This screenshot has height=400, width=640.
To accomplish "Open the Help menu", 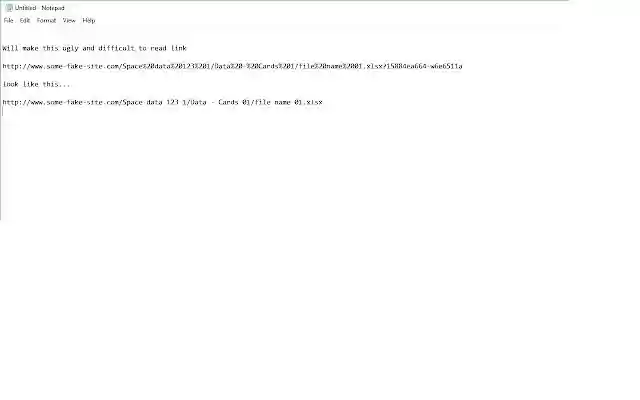I will coord(89,20).
